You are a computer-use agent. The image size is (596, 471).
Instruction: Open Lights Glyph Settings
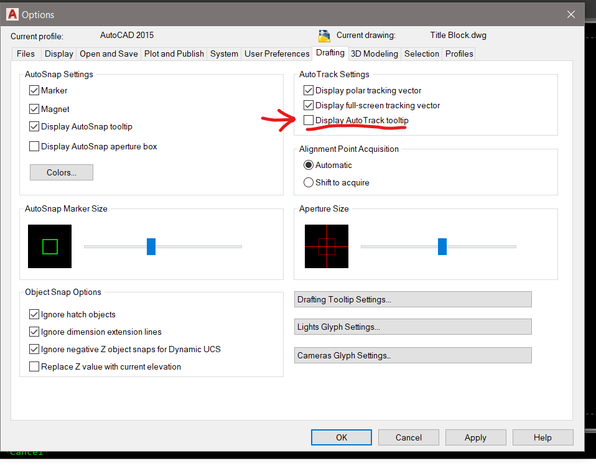click(413, 327)
